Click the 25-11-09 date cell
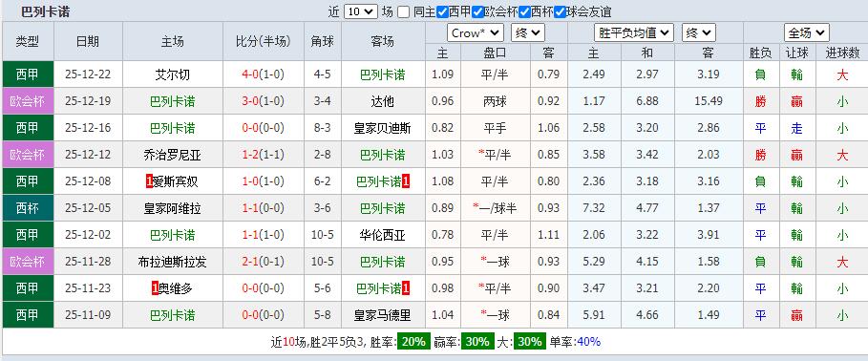Image resolution: width=868 pixels, height=361 pixels. (88, 315)
